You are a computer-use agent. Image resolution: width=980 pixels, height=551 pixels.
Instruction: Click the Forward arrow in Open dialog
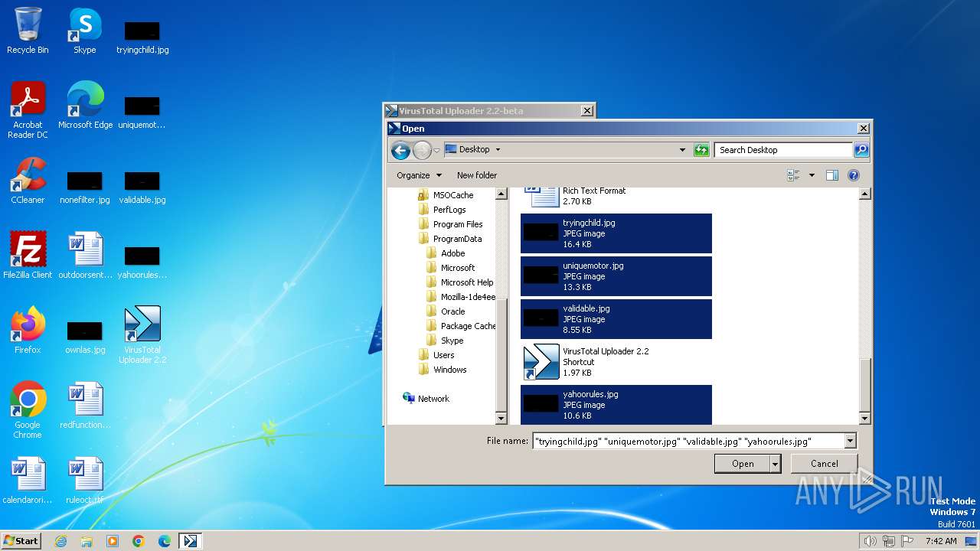pos(422,150)
